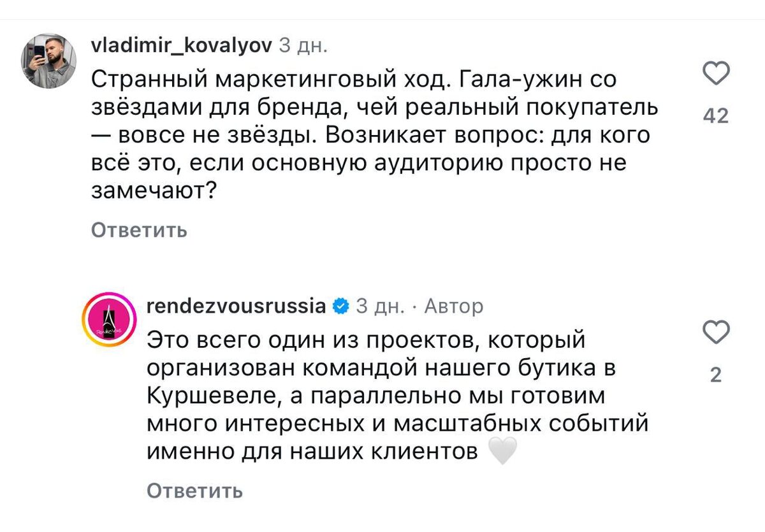The height and width of the screenshot is (532, 765).
Task: Like vladimir_kovalyov's comment with the heart icon
Action: point(717,72)
